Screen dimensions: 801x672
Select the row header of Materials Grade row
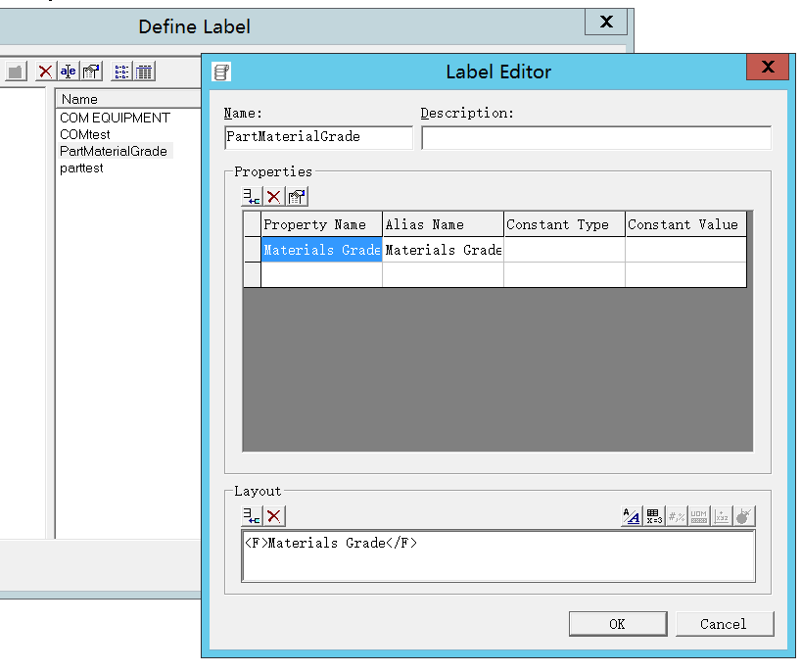click(x=253, y=250)
